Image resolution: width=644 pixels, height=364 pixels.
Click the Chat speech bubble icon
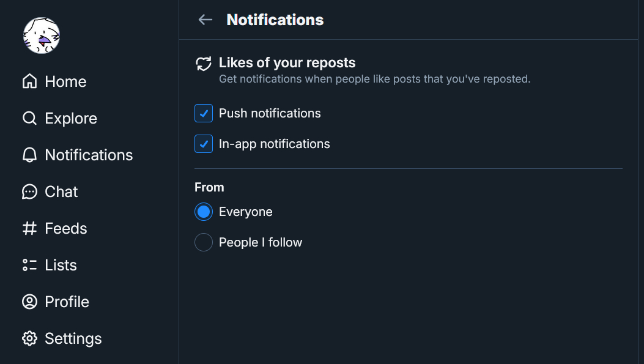(x=29, y=191)
